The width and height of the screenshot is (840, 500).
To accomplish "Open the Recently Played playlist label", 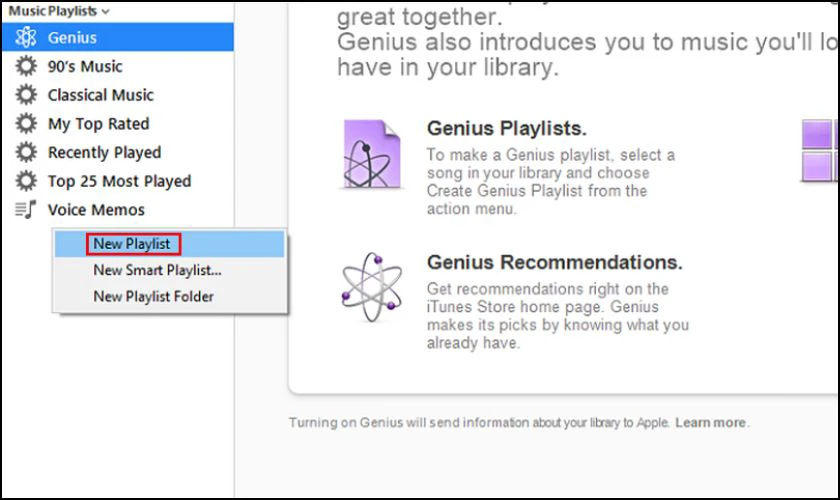I will [x=104, y=152].
